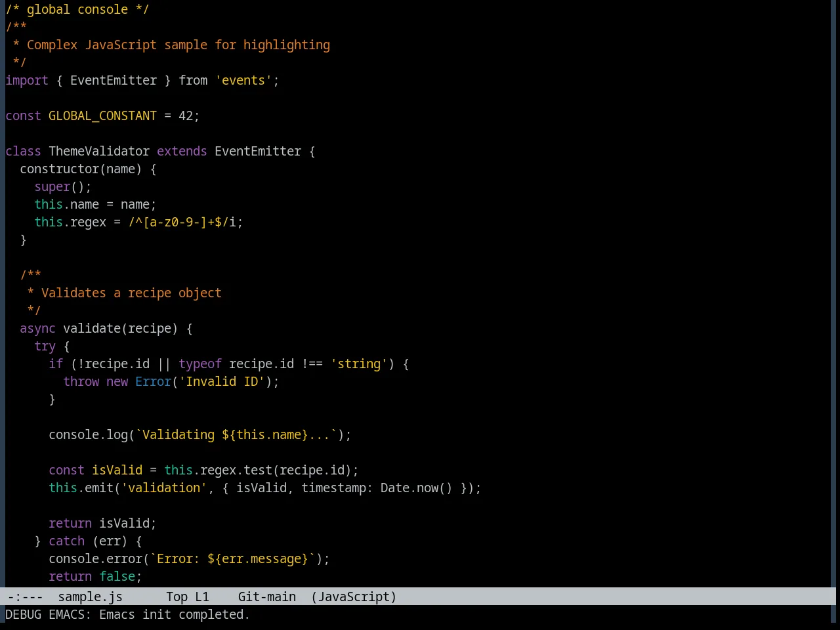
Task: Click Git-main version control indicator
Action: pos(266,597)
